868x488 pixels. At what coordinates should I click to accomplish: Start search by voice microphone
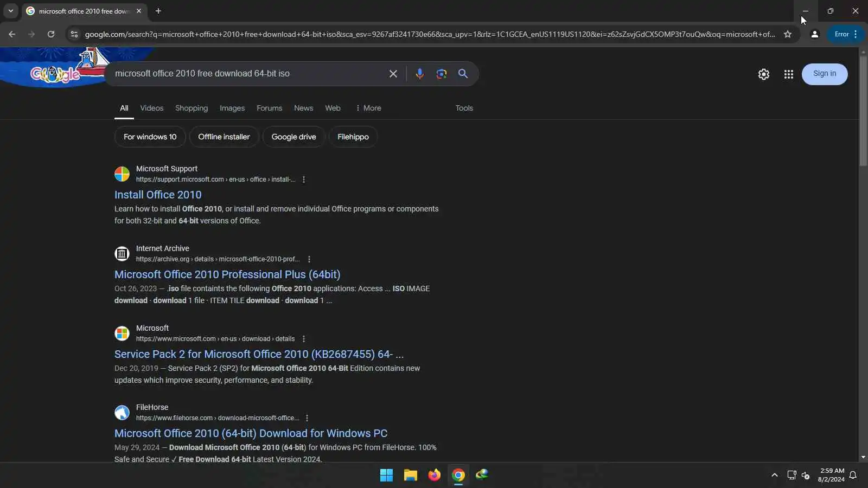(419, 74)
